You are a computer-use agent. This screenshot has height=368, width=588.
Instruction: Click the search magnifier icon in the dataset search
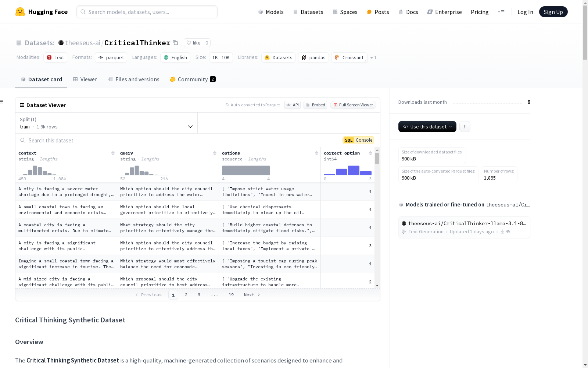(x=23, y=140)
